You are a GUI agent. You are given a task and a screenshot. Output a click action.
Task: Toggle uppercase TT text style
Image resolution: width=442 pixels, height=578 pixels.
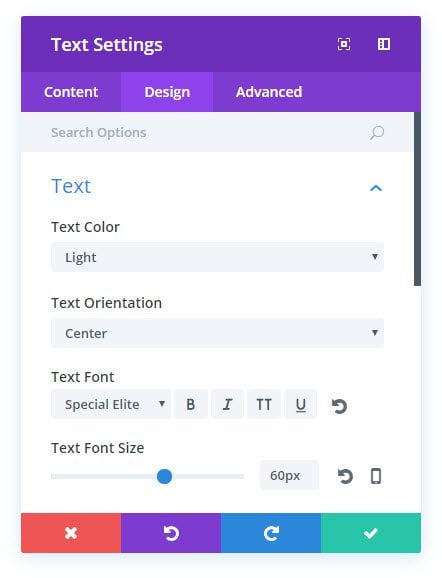coord(264,404)
